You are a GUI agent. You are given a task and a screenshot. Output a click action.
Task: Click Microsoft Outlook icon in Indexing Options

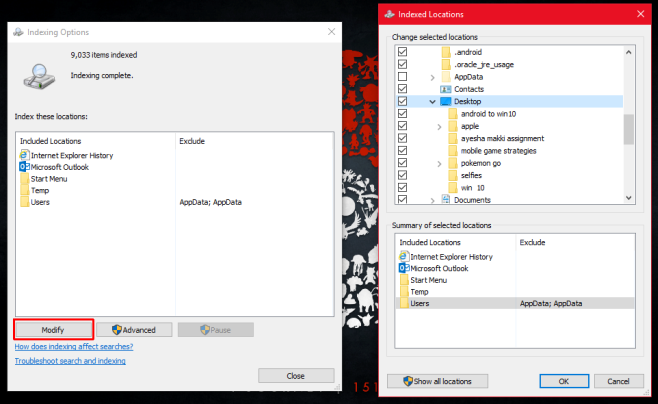24,167
